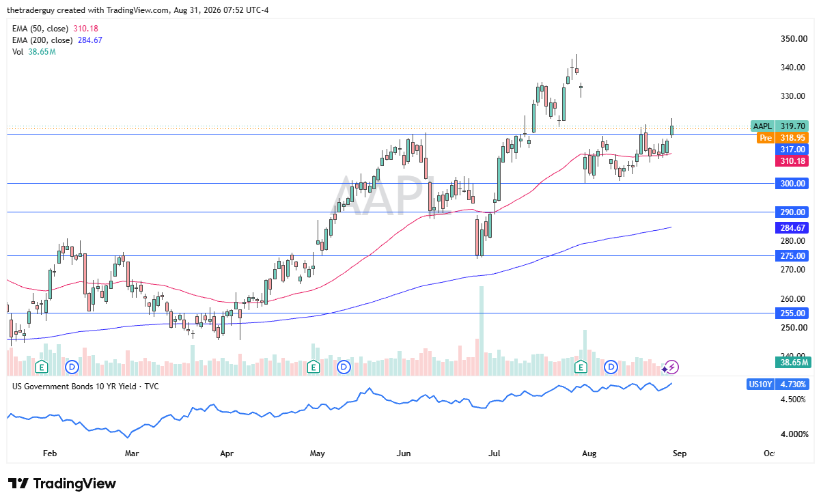This screenshot has width=821, height=504.
Task: Click the 270.00 price axis value
Action: point(793,270)
